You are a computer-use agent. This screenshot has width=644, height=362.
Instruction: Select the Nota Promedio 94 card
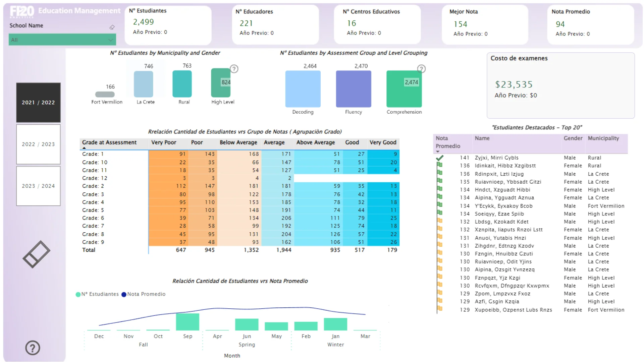pyautogui.click(x=591, y=25)
